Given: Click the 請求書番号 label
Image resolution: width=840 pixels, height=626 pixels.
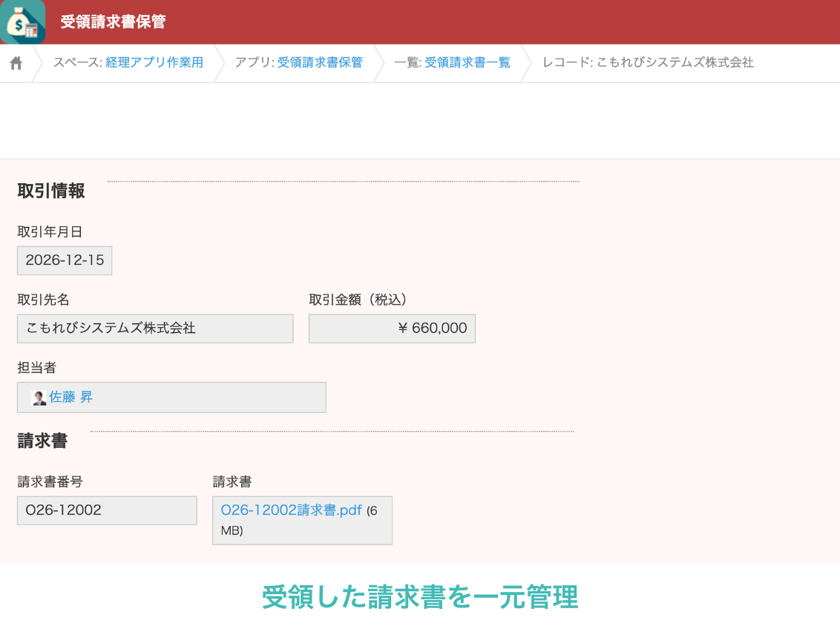Looking at the screenshot, I should (50, 482).
